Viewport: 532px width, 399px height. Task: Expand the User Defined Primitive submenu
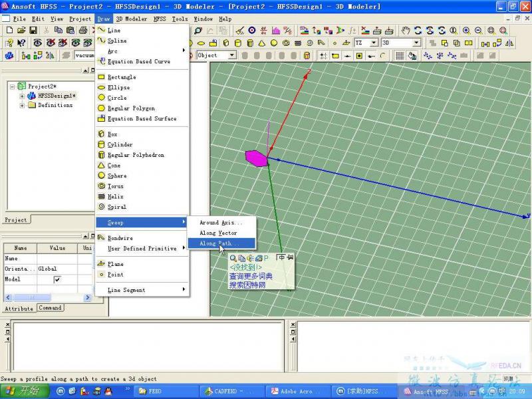(x=142, y=248)
